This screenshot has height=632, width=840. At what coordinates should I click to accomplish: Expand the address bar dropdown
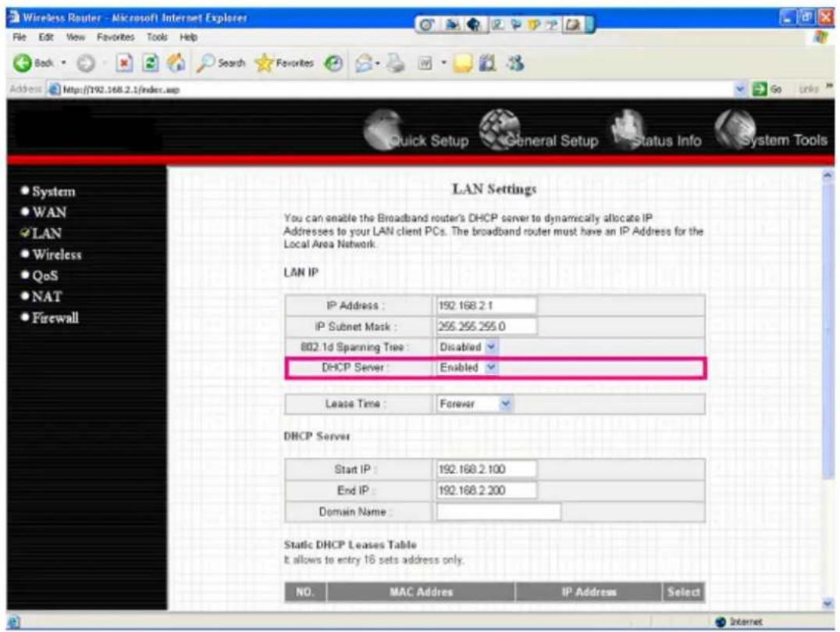(740, 89)
